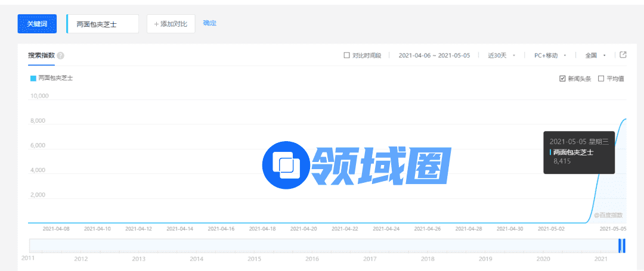The image size is (644, 271).
Task: Open the 全国 region dropdown
Action: (x=595, y=55)
